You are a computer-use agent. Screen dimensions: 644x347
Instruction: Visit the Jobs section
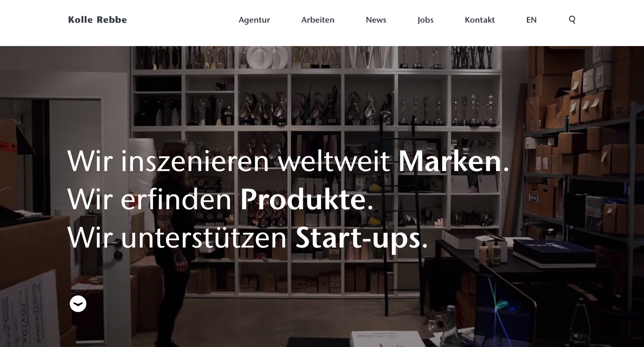(425, 20)
